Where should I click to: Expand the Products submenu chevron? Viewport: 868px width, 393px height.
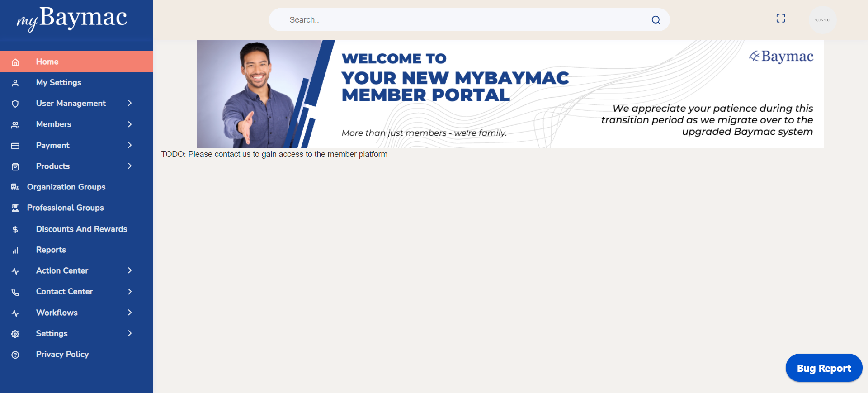[130, 166]
